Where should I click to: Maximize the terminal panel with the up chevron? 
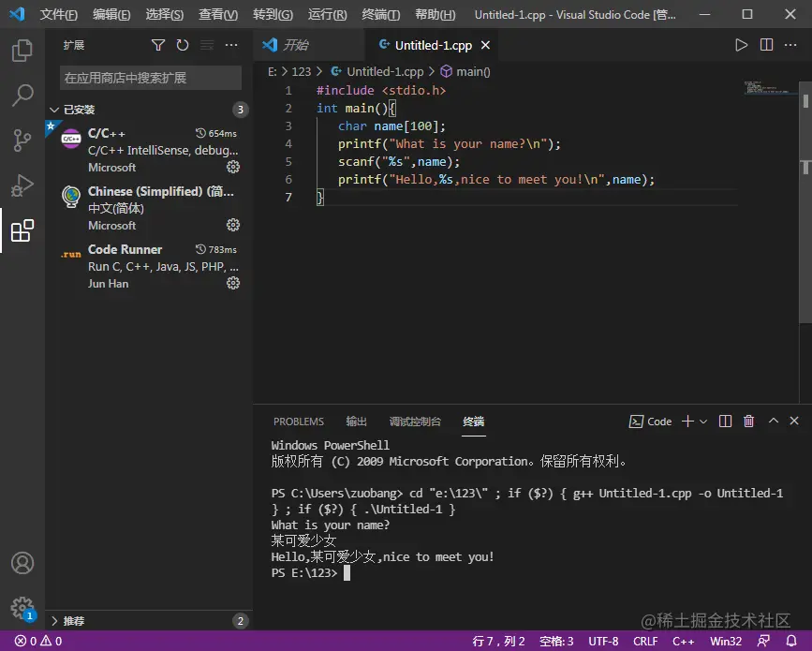pos(773,422)
